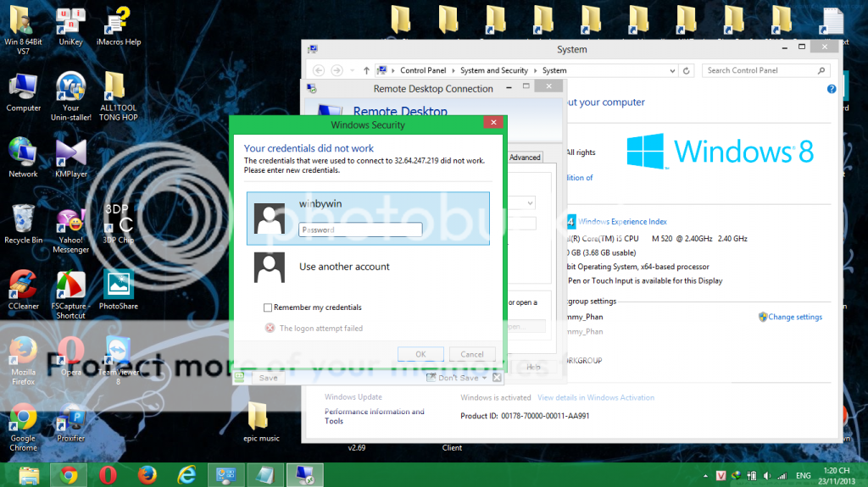This screenshot has height=487, width=868.
Task: Open View details in Windows Activation link
Action: click(595, 397)
